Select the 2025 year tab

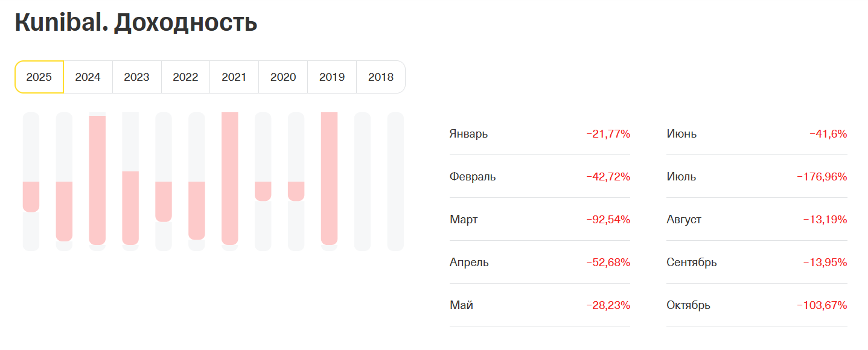[x=39, y=77]
